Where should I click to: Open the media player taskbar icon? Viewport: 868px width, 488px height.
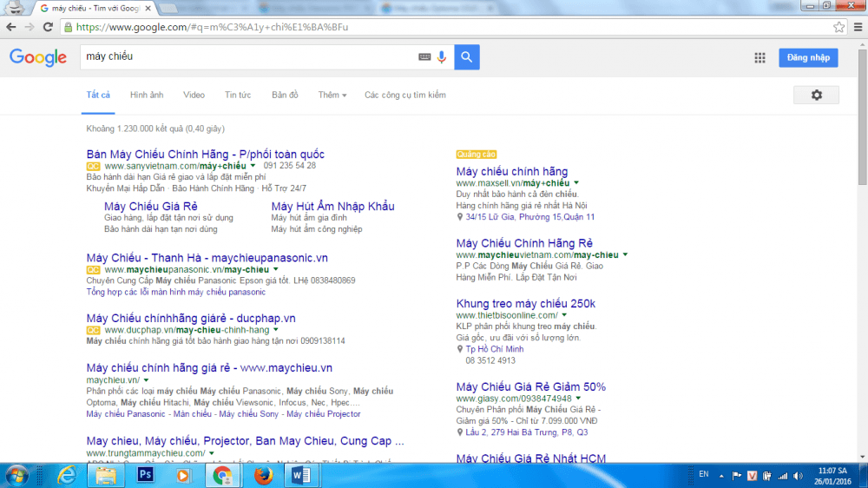coord(183,476)
